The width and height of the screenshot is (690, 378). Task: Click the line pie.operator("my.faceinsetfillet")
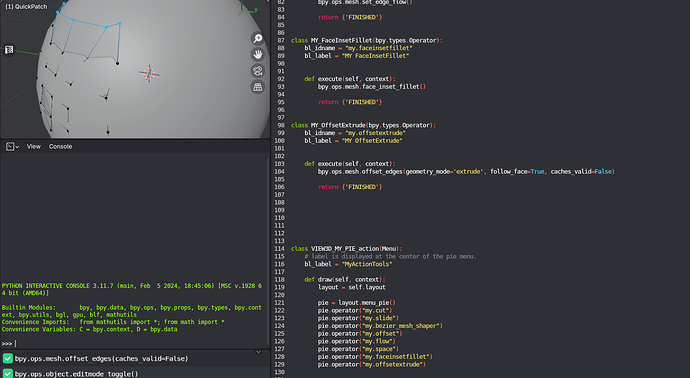[x=375, y=356]
